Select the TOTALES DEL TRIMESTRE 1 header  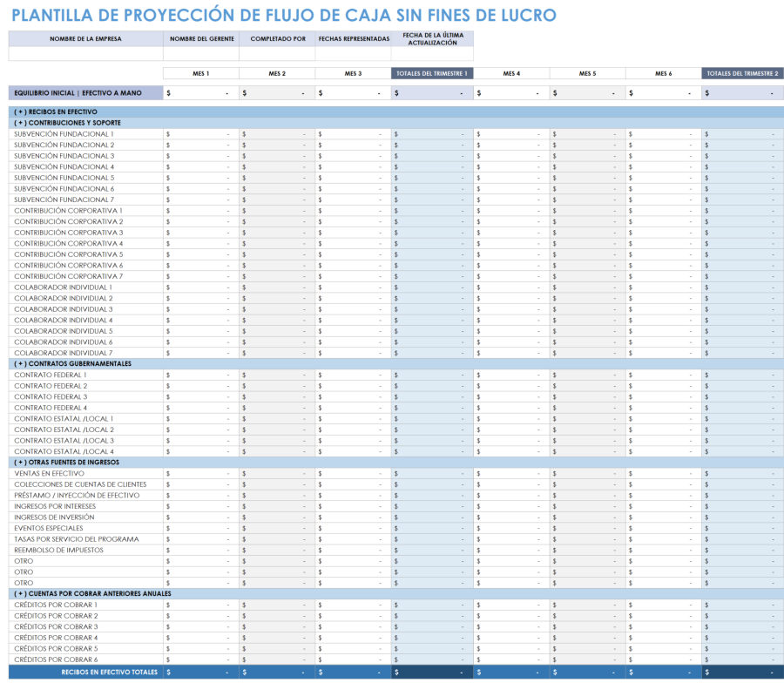431,73
